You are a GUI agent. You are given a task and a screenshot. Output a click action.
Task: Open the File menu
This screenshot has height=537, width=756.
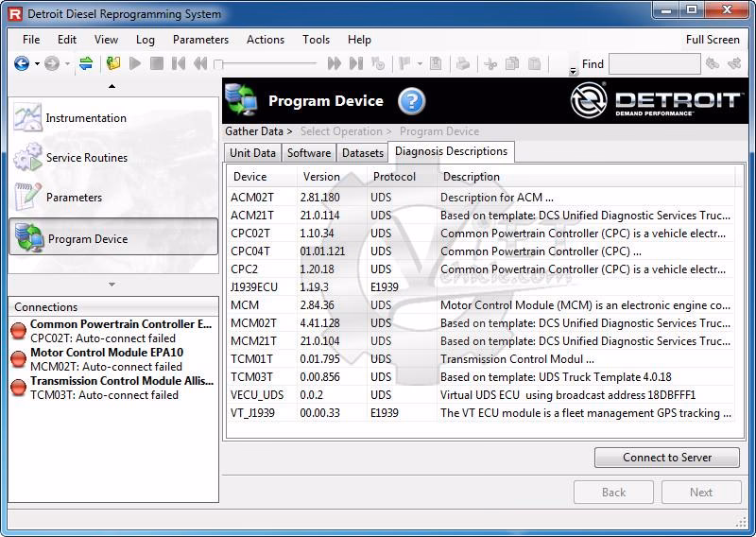pyautogui.click(x=31, y=40)
